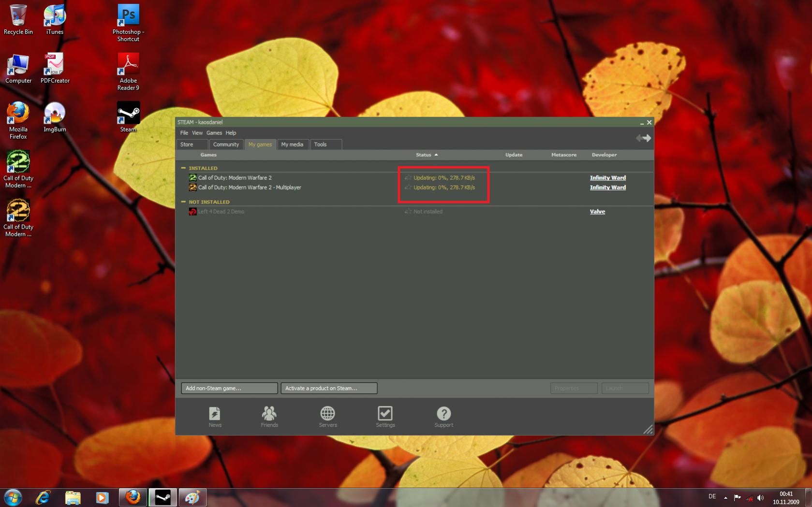Screen dimensions: 812x507
Task: Select iTunes desktop icon
Action: pyautogui.click(x=55, y=20)
